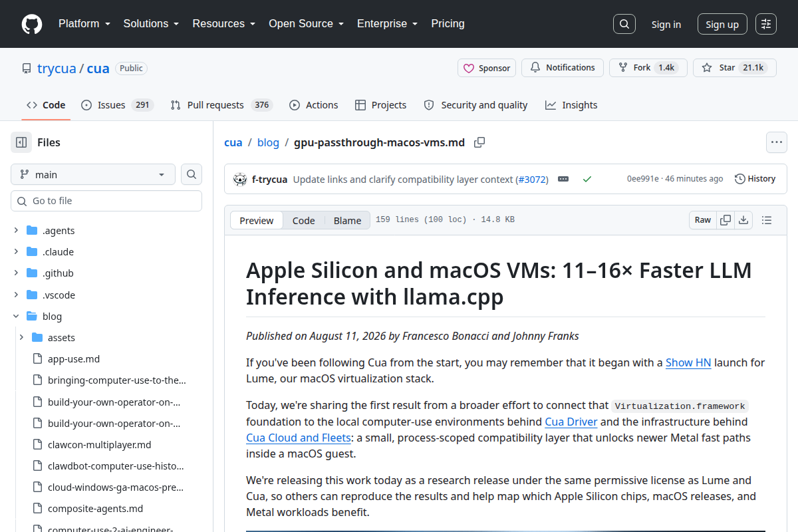The height and width of the screenshot is (532, 798).
Task: Open the appearance settings icon in header
Action: coord(766,24)
